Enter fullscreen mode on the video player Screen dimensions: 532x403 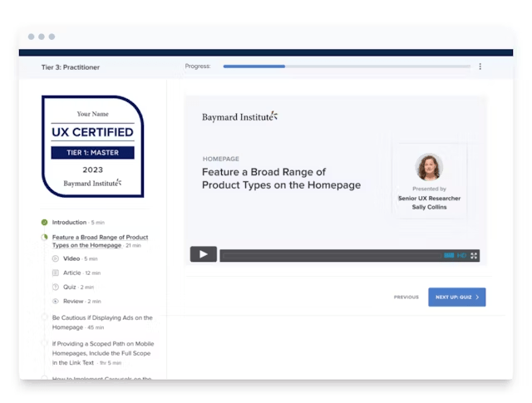point(474,255)
